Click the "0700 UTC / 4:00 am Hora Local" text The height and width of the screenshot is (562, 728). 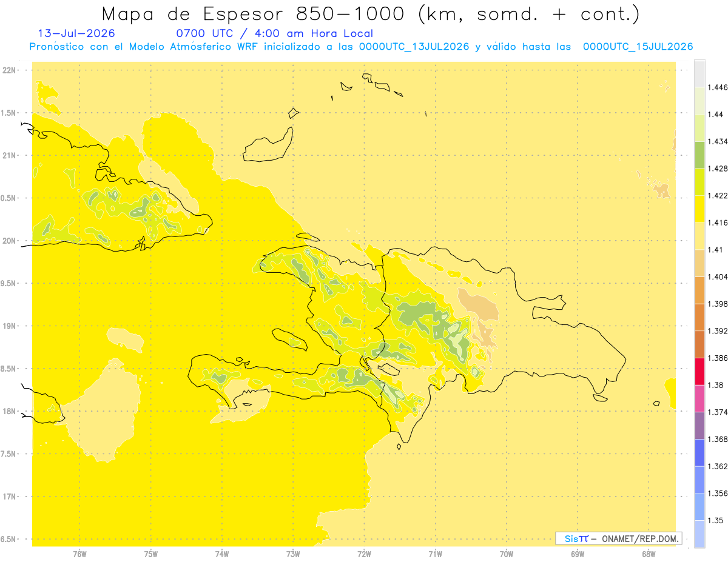[x=274, y=34]
